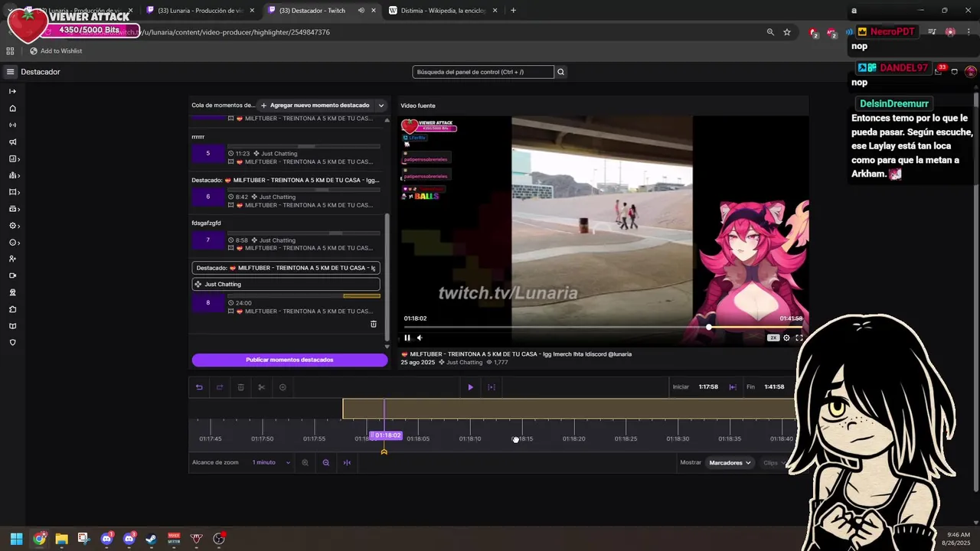Viewport: 980px width, 551px height.
Task: Focus the 'Búsqueda del panel de control' field
Action: pyautogui.click(x=482, y=72)
